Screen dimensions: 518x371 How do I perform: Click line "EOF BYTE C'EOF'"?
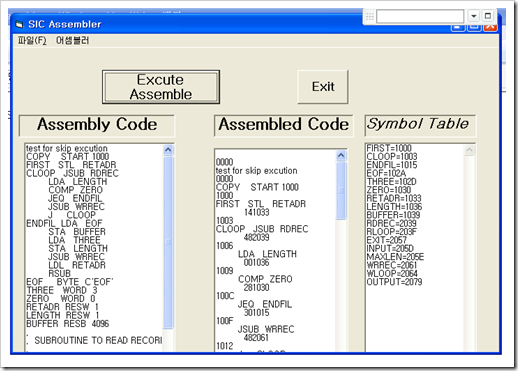click(x=70, y=282)
